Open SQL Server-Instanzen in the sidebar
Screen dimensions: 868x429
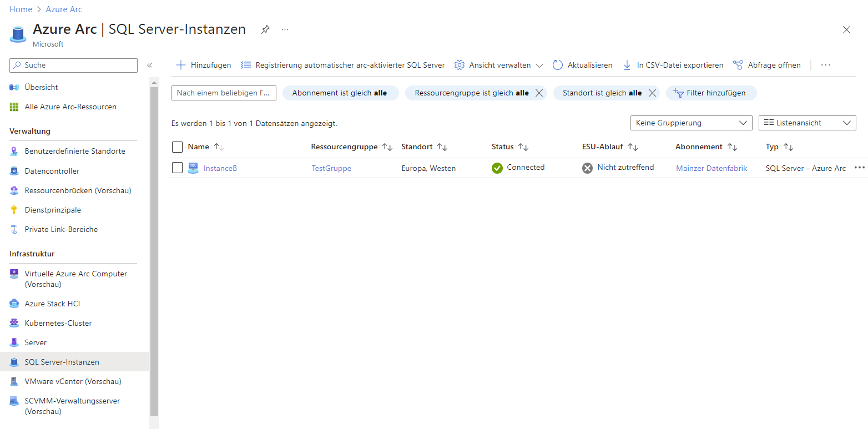[x=74, y=362]
